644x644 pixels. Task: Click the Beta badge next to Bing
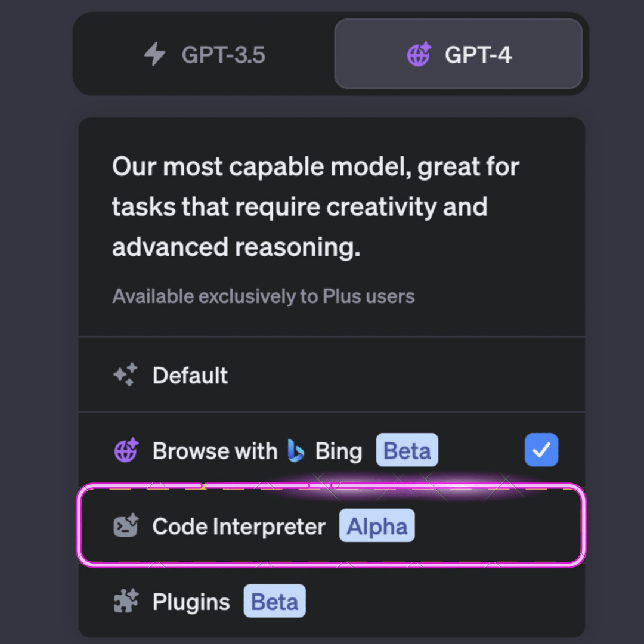tap(407, 451)
